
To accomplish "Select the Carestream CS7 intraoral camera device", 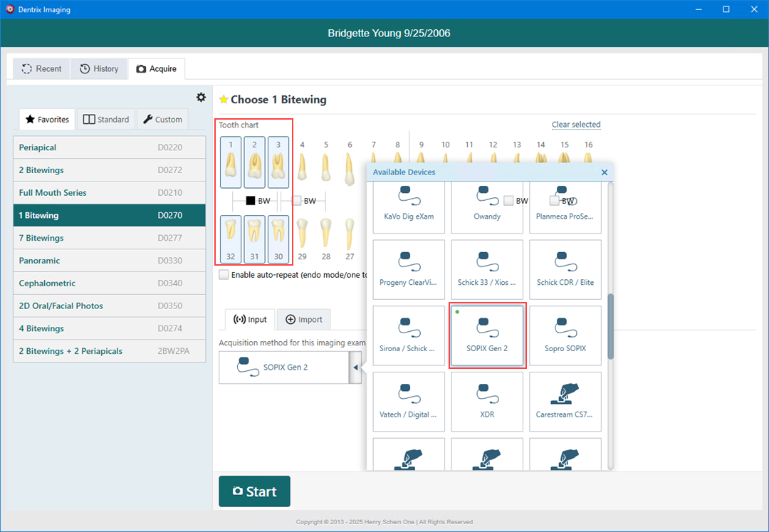I will (565, 402).
